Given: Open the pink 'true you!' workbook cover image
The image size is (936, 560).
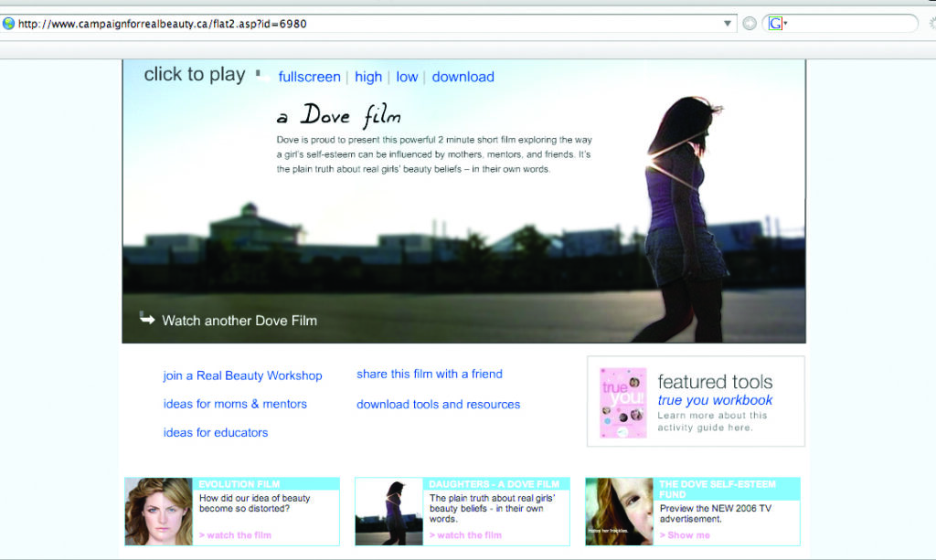Looking at the screenshot, I should 622,403.
